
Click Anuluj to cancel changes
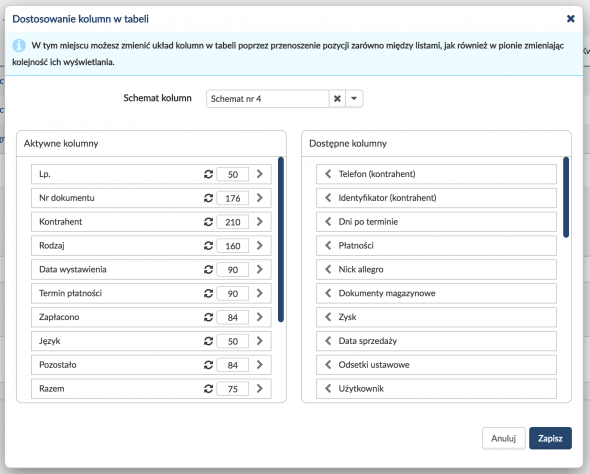(503, 438)
